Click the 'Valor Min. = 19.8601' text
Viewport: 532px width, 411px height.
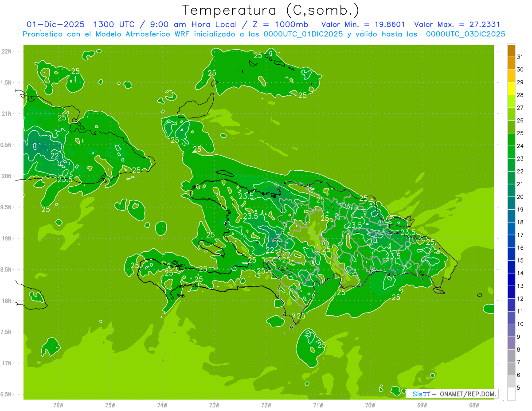[363, 24]
